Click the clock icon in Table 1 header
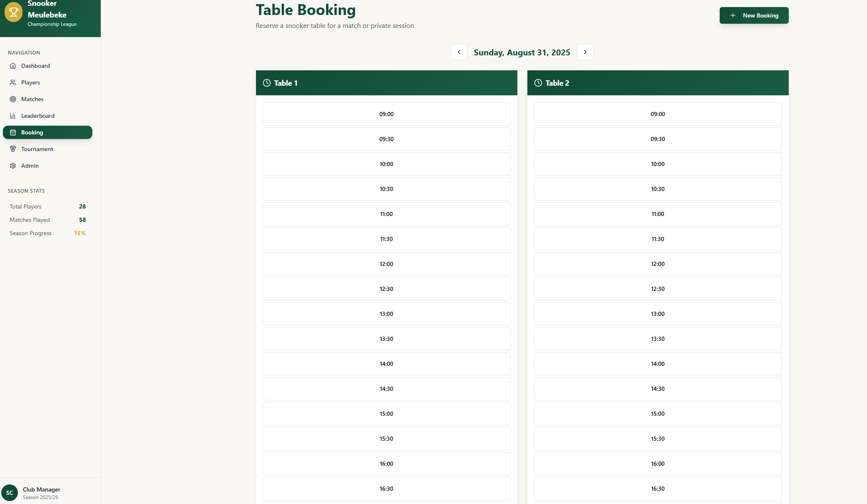This screenshot has height=504, width=867. click(267, 83)
